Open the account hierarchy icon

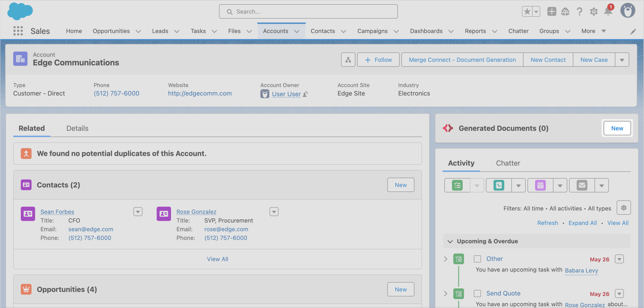[x=348, y=60]
